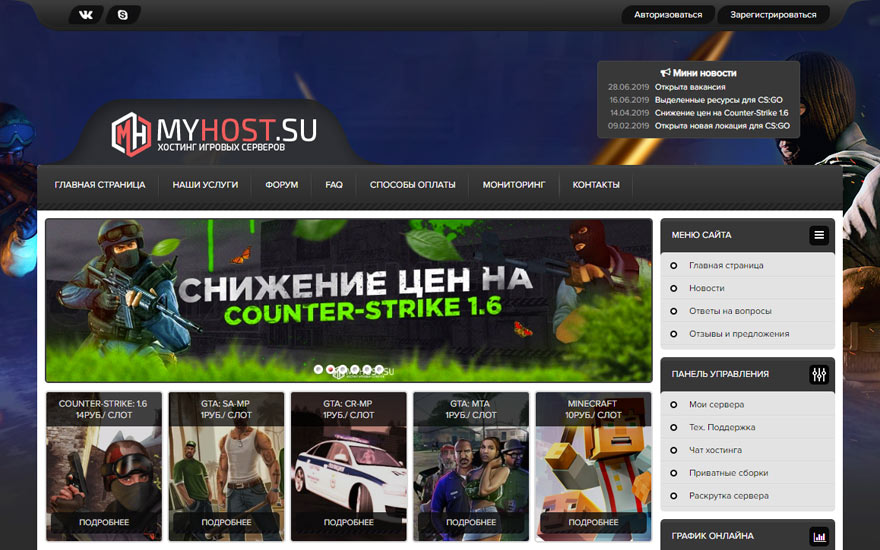Open sidebar link Ответы на вопросы
This screenshot has height=550, width=880.
point(730,311)
